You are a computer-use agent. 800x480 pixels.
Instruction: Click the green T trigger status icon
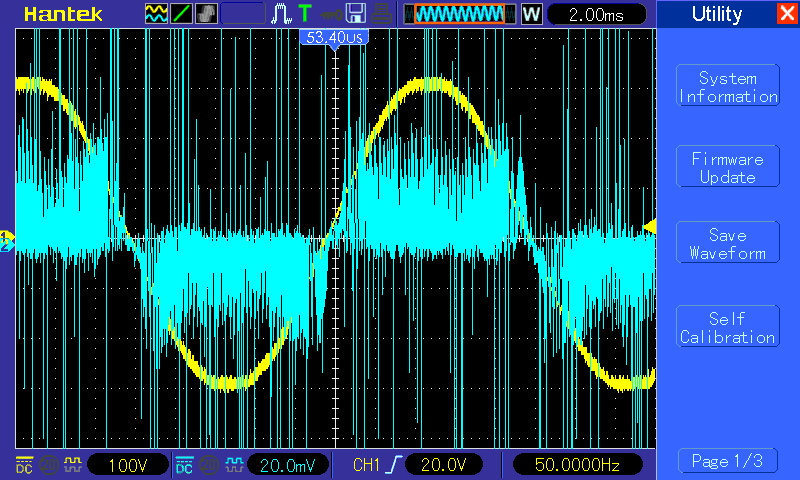coord(304,14)
